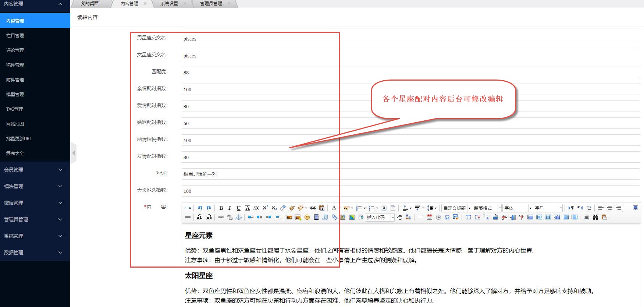Click the blockquote icon

(313, 208)
